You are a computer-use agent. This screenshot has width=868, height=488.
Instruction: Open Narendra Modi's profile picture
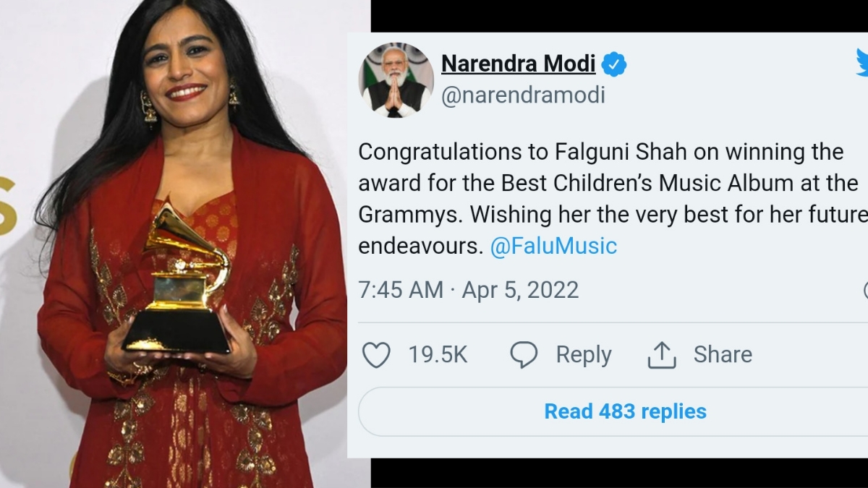pos(396,80)
